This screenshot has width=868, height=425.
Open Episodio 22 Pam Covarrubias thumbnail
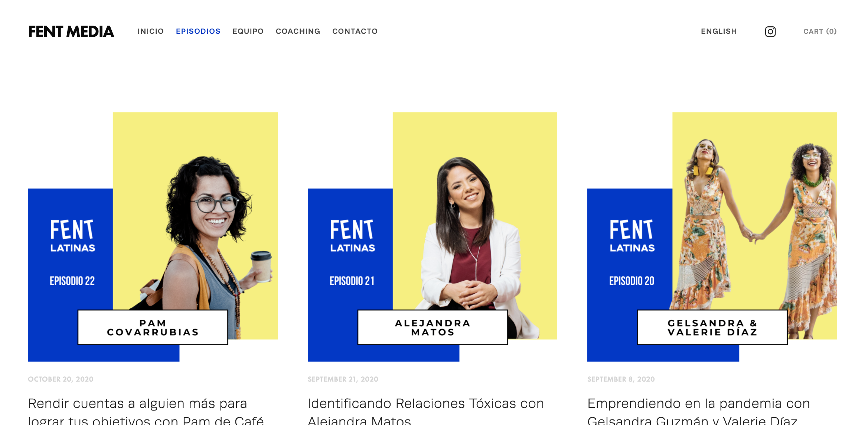point(153,237)
